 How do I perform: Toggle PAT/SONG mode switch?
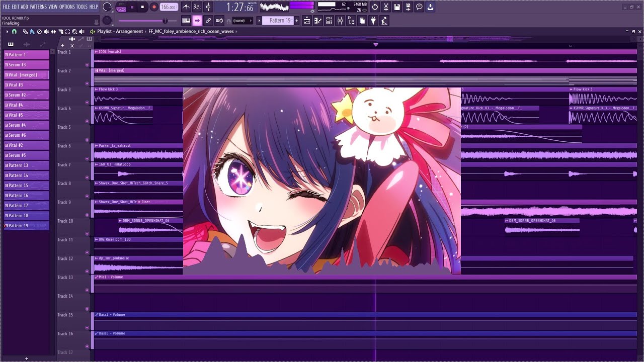121,7
